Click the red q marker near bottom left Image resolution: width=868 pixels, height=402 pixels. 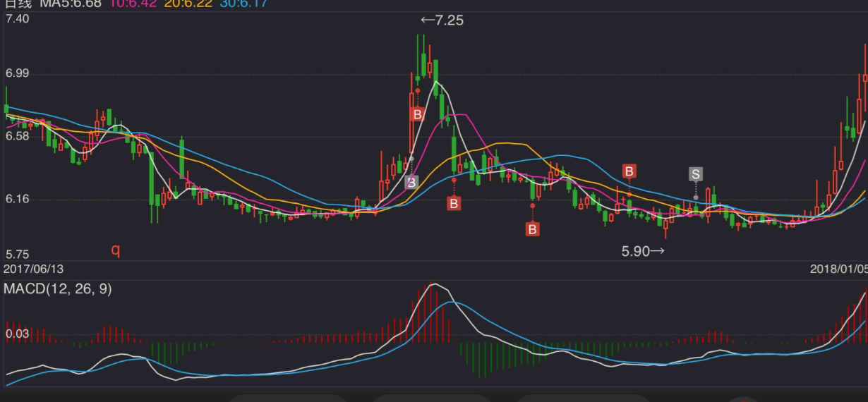116,250
